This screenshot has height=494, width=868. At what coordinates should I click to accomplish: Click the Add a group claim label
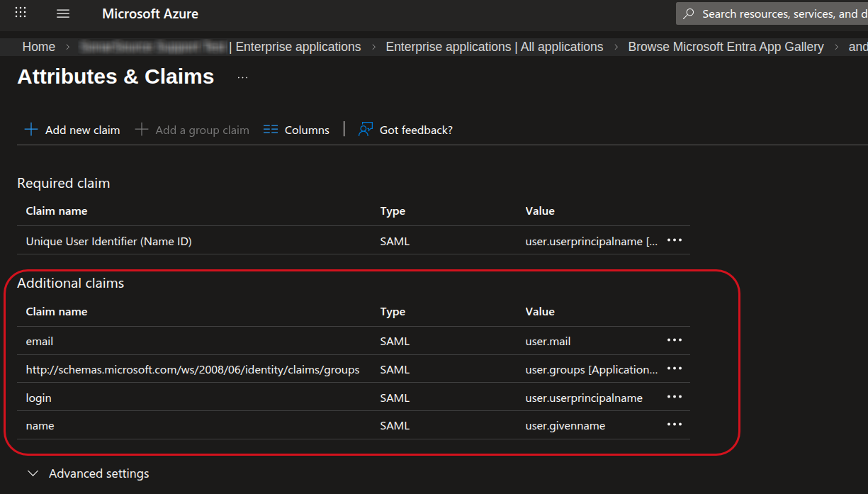point(203,130)
